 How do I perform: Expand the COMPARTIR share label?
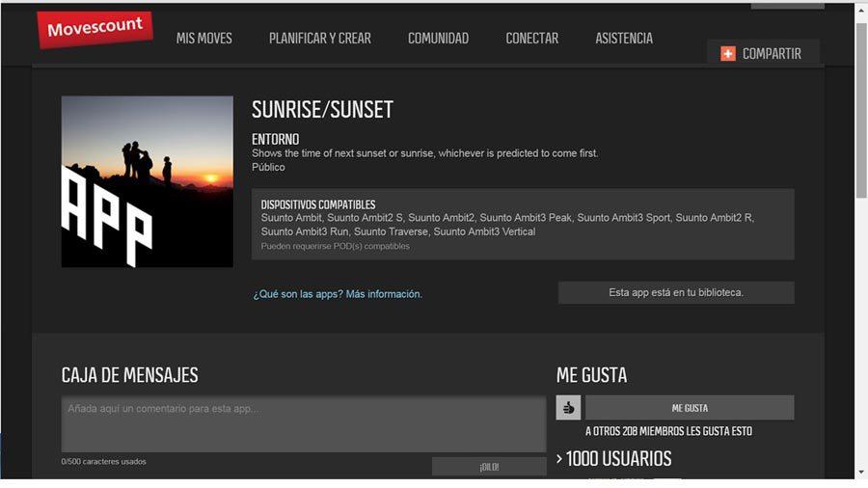(772, 54)
